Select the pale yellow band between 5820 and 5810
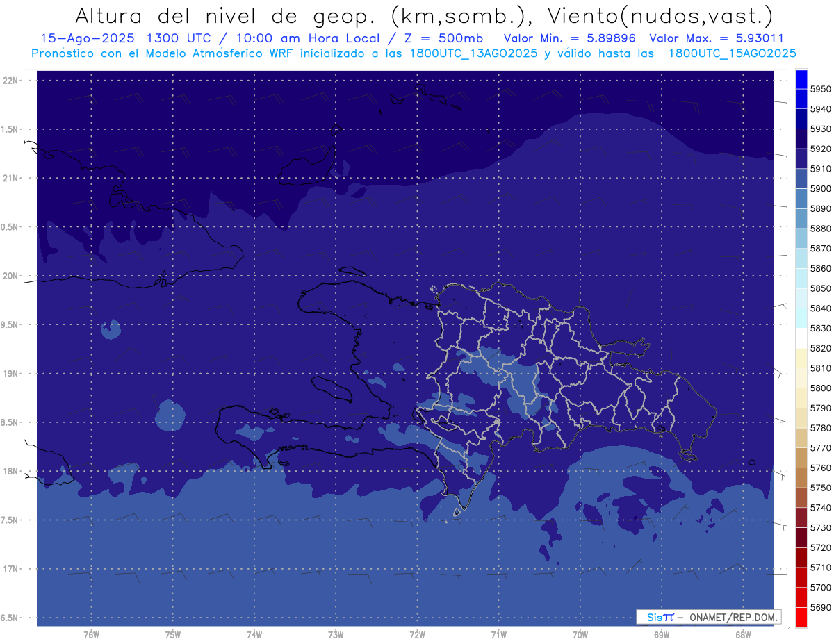This screenshot has height=644, width=834. 801,358
